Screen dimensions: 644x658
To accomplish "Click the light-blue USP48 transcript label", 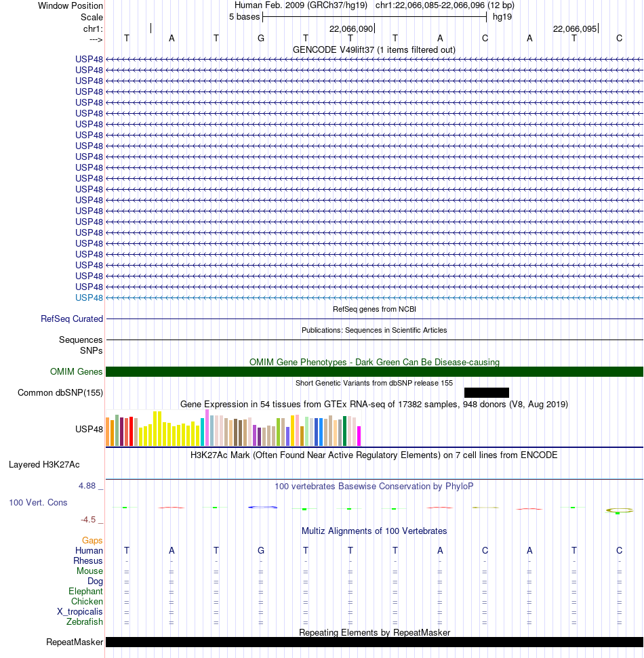I will (89, 298).
